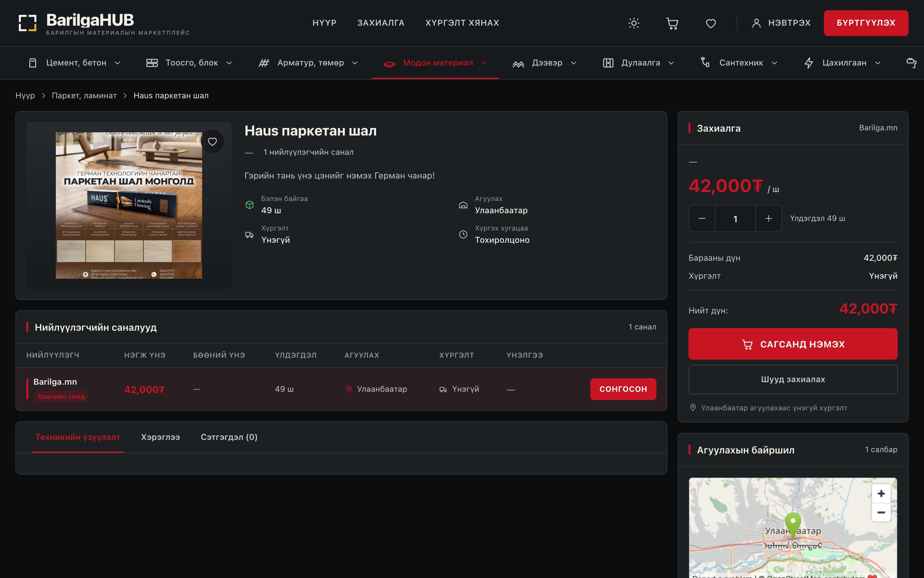The height and width of the screenshot is (578, 924).
Task: Click the Дулаалга insulation icon
Action: tap(608, 63)
